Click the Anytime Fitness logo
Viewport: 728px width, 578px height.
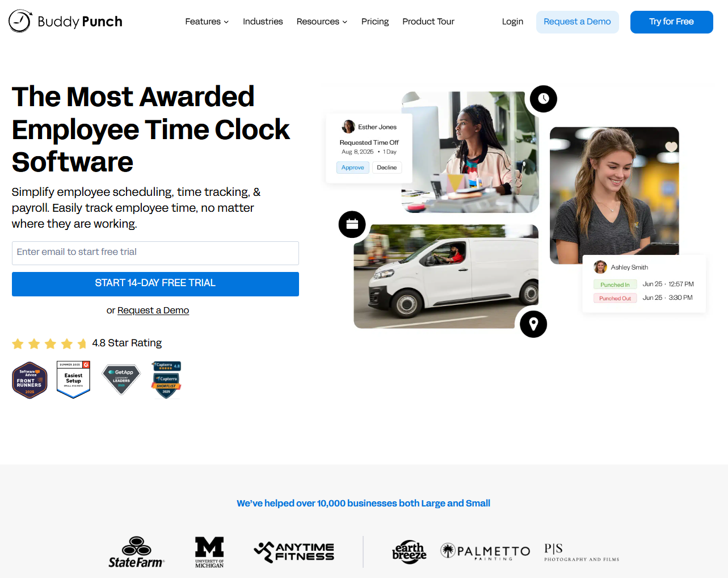pos(294,552)
